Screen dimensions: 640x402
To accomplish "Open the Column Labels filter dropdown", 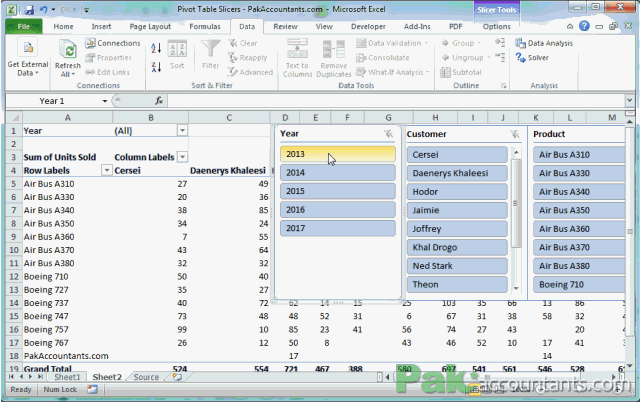I will point(182,157).
